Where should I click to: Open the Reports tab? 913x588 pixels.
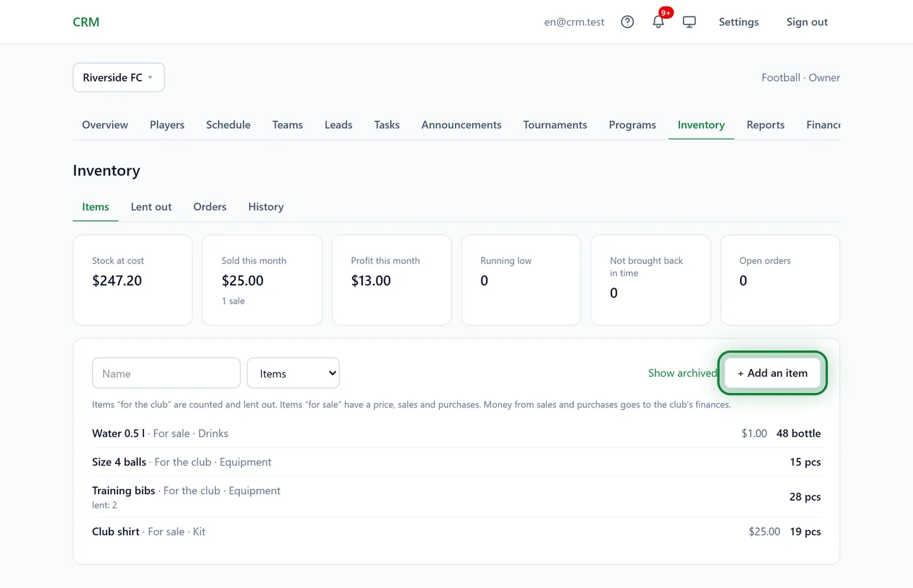coord(766,125)
